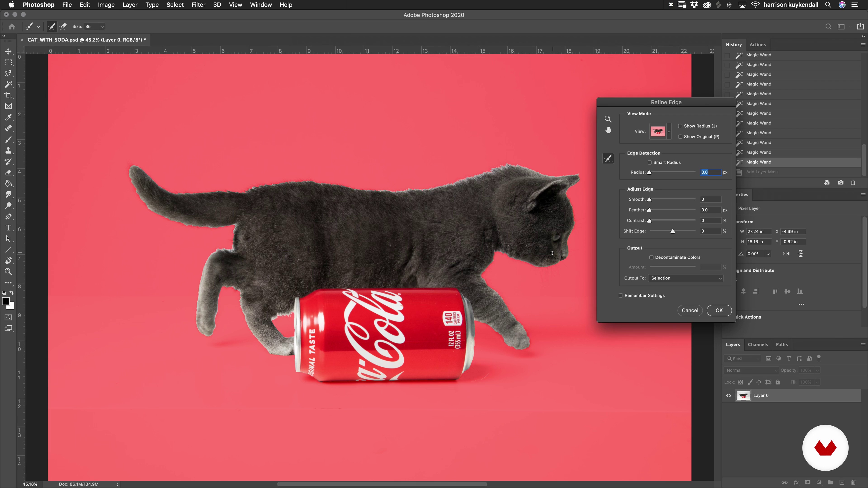Viewport: 868px width, 488px height.
Task: Click the Erase Refinements tool in options bar
Action: 63,26
